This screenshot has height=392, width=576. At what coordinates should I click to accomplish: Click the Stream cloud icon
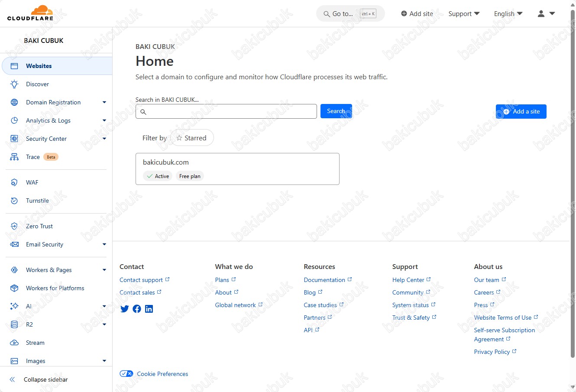coord(14,343)
